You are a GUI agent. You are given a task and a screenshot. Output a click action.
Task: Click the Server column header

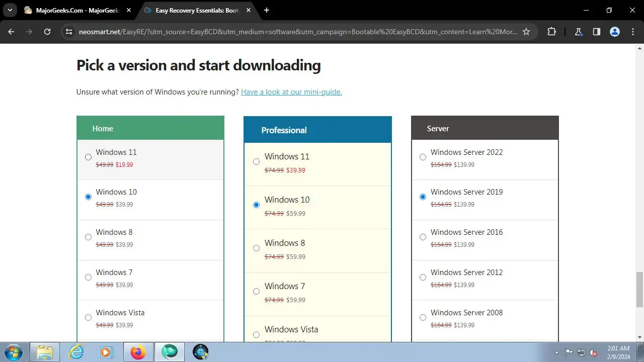(485, 128)
